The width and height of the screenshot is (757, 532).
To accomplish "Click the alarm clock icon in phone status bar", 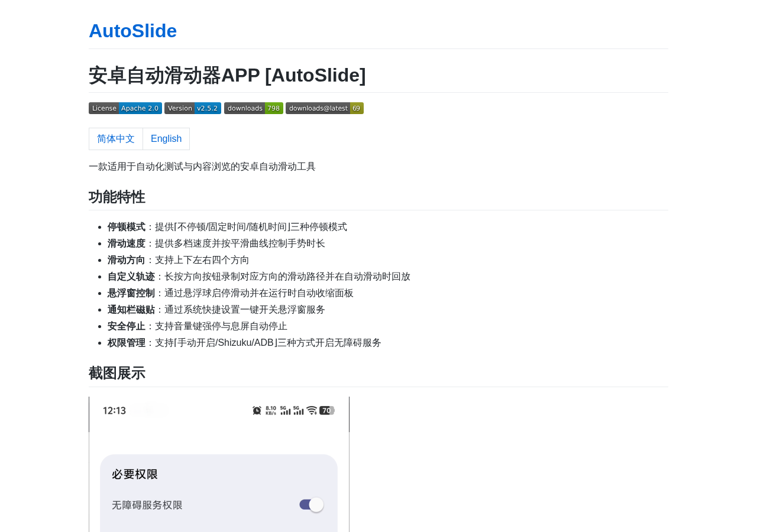I will click(x=257, y=410).
